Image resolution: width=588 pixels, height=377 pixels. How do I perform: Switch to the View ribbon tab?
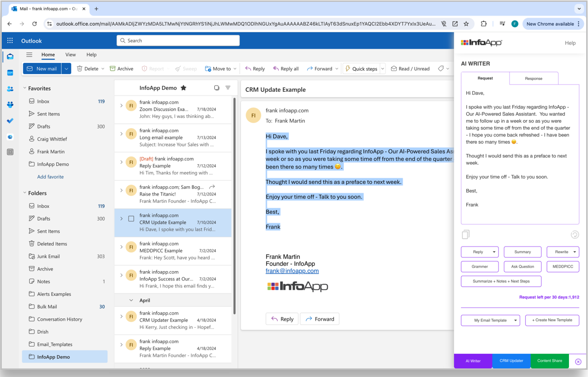point(71,55)
